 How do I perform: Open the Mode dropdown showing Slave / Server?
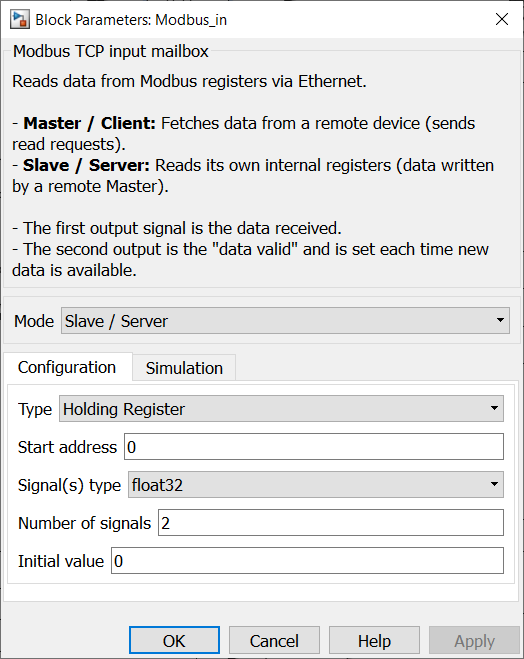pos(285,321)
